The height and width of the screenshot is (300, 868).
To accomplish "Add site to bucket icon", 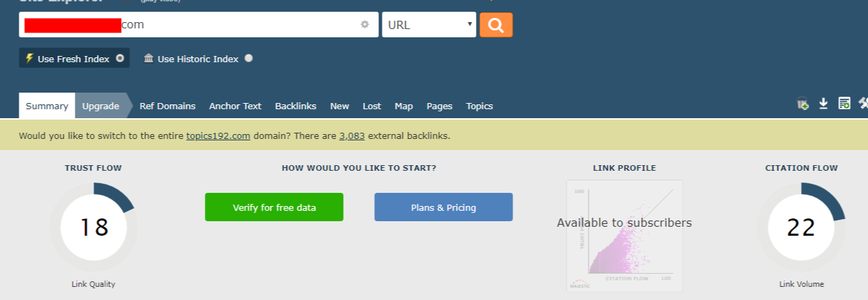I will pyautogui.click(x=803, y=104).
